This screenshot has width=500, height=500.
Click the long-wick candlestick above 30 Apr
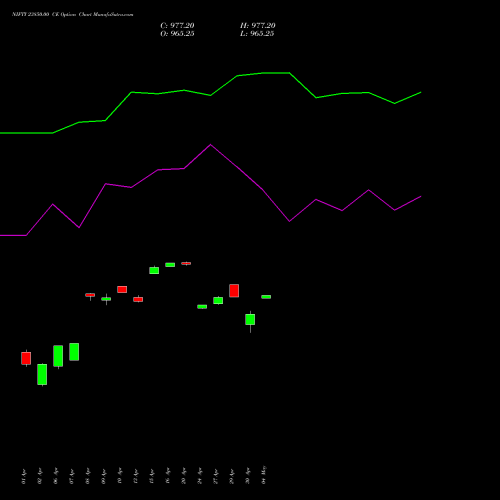[250, 321]
